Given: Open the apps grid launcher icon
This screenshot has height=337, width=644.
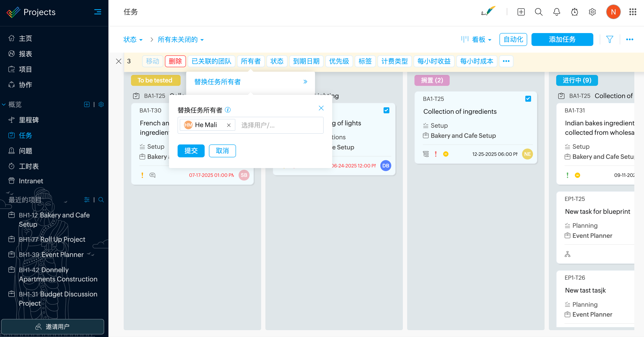Looking at the screenshot, I should tap(632, 12).
